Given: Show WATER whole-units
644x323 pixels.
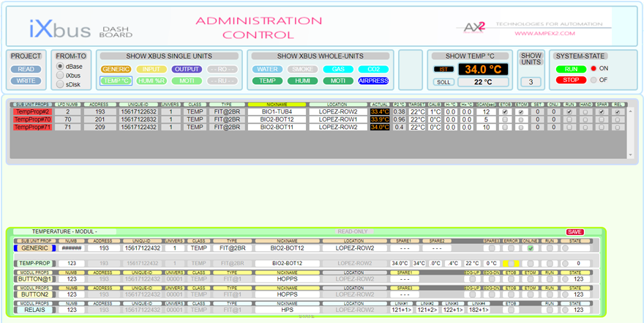Looking at the screenshot, I should pos(267,69).
